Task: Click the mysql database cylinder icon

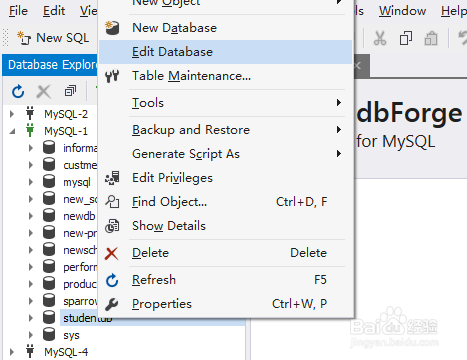Action: tap(49, 181)
